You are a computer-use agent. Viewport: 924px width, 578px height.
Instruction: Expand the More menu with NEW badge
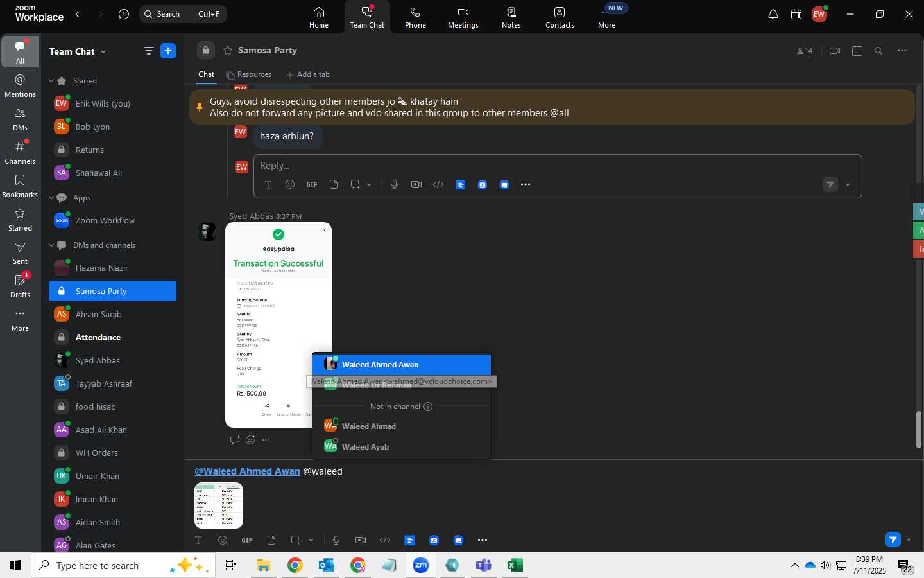point(607,17)
